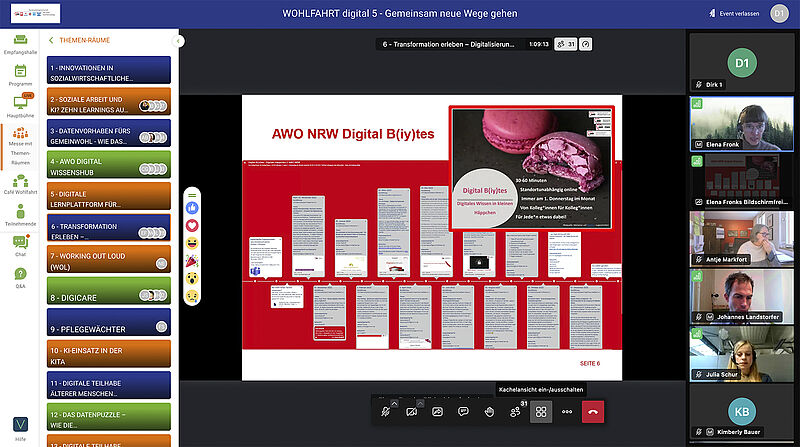Open participants list showing 31 in toolbar
Screen dimensions: 800x447
coord(516,411)
